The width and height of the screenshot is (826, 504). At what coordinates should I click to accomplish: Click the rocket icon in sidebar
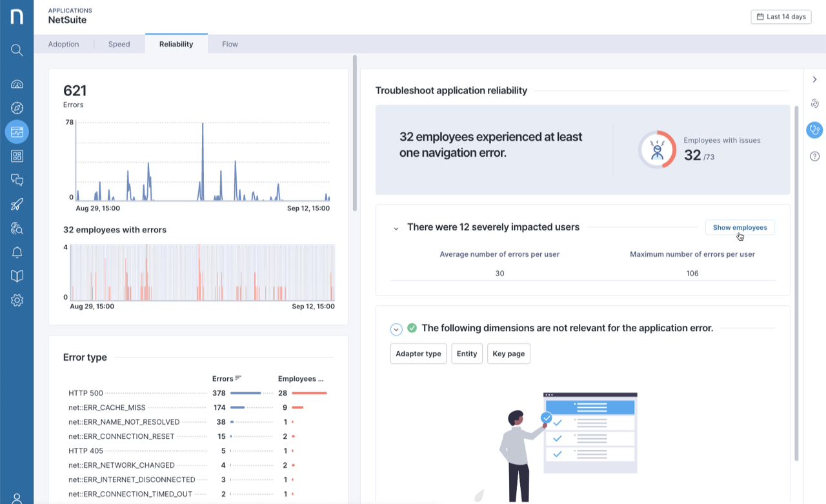[17, 205]
